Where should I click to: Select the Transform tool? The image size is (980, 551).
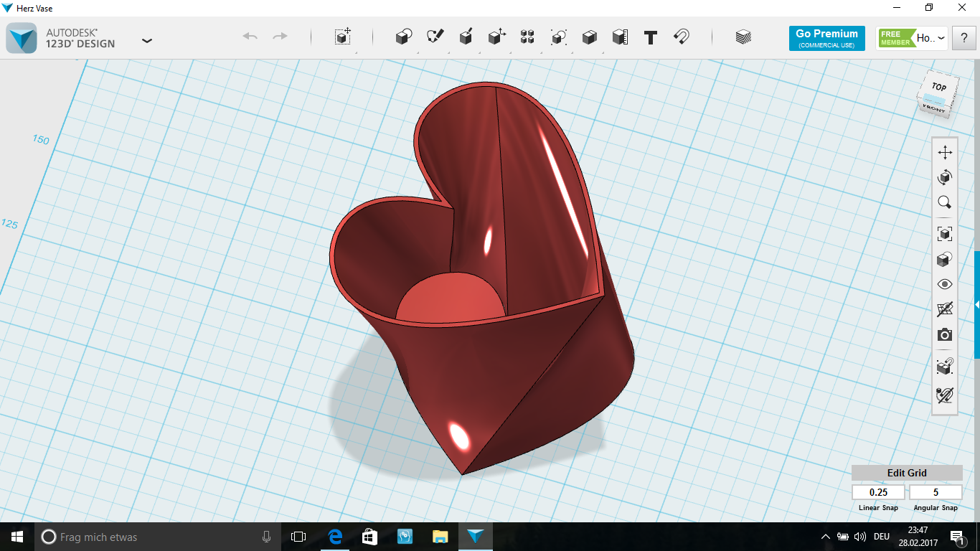[x=343, y=37]
